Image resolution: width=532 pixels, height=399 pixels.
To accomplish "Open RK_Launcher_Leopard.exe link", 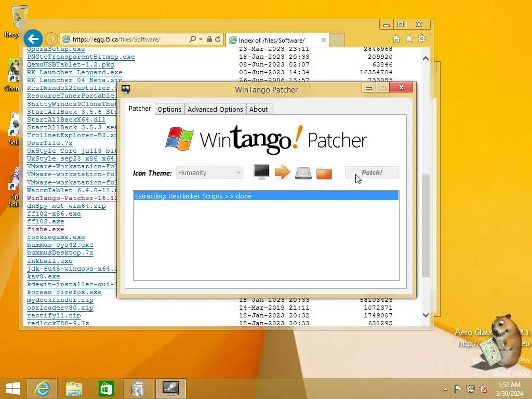I will tap(75, 72).
